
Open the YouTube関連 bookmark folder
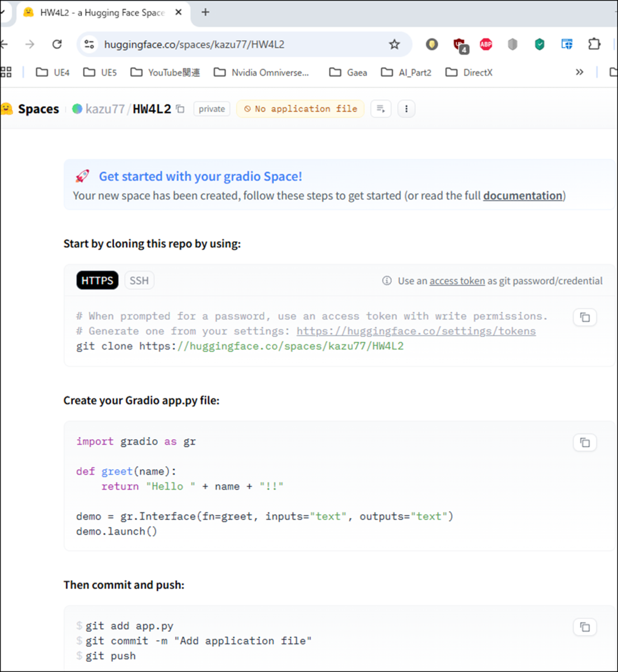(x=165, y=72)
